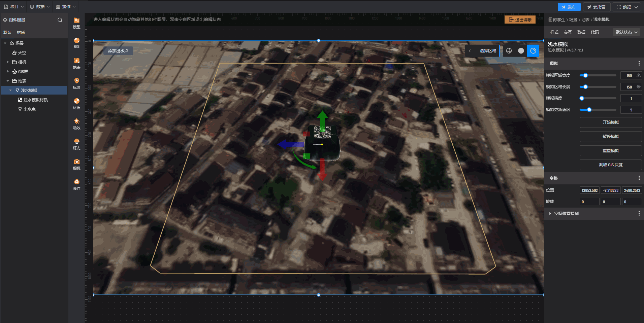Switch to the 交互 tab
Viewport: 644px width, 323px height.
568,32
